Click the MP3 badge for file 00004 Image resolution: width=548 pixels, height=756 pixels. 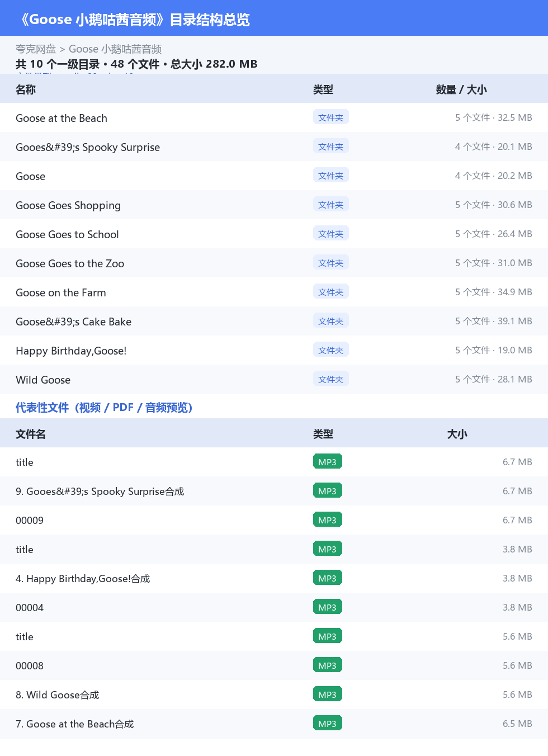328,607
